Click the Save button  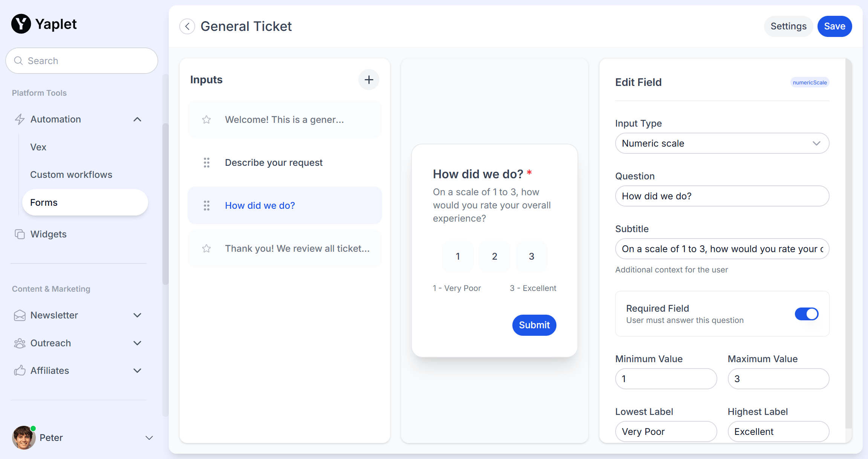(834, 26)
